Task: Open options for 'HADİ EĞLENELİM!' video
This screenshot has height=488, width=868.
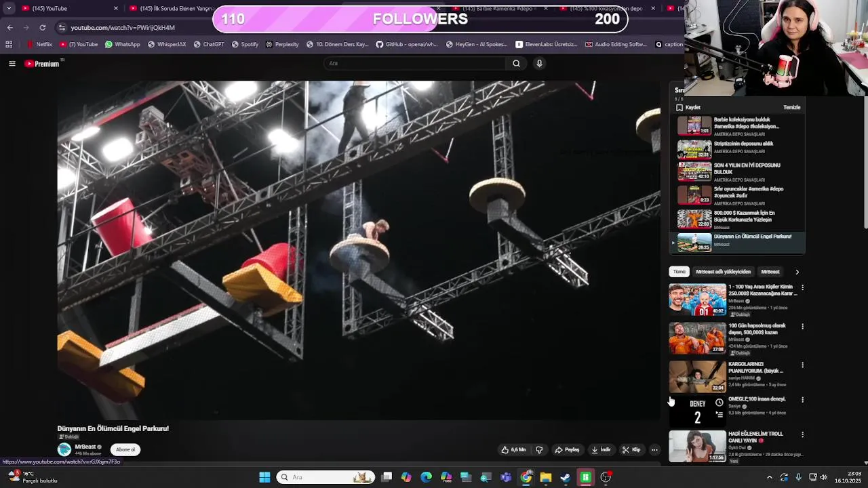Action: coord(803,434)
